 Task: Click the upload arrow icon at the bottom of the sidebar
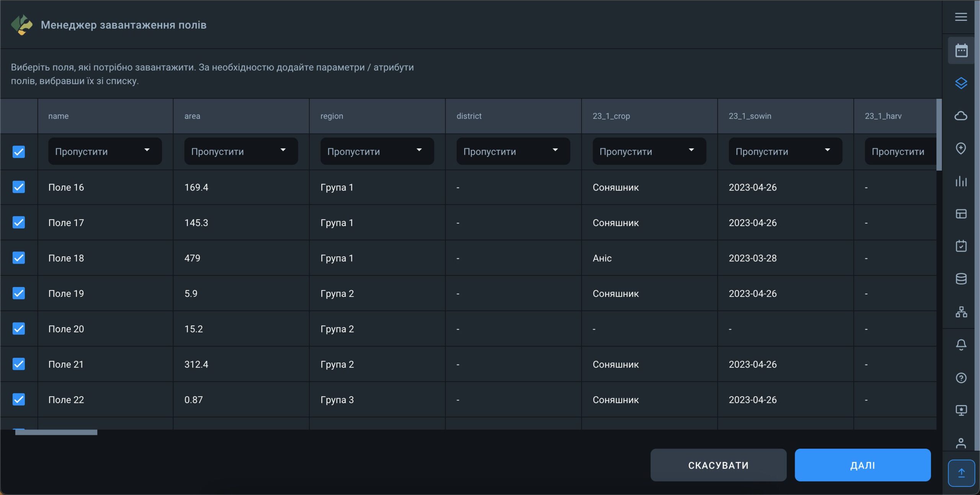tap(961, 473)
